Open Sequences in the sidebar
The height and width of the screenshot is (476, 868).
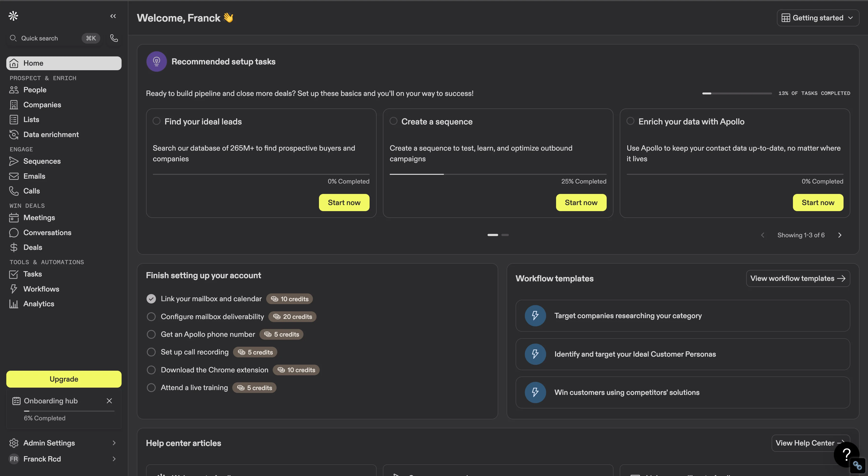point(64,161)
